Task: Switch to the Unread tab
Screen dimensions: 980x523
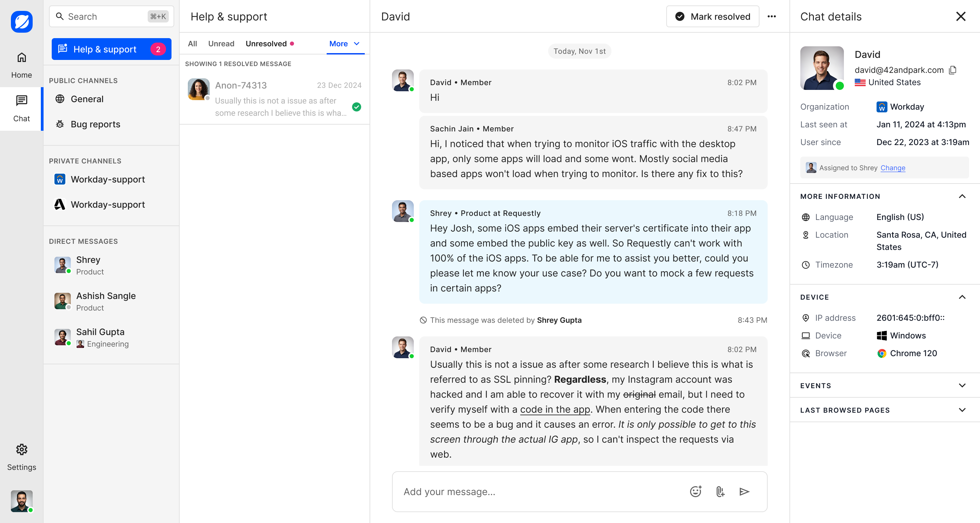Action: [x=221, y=44]
